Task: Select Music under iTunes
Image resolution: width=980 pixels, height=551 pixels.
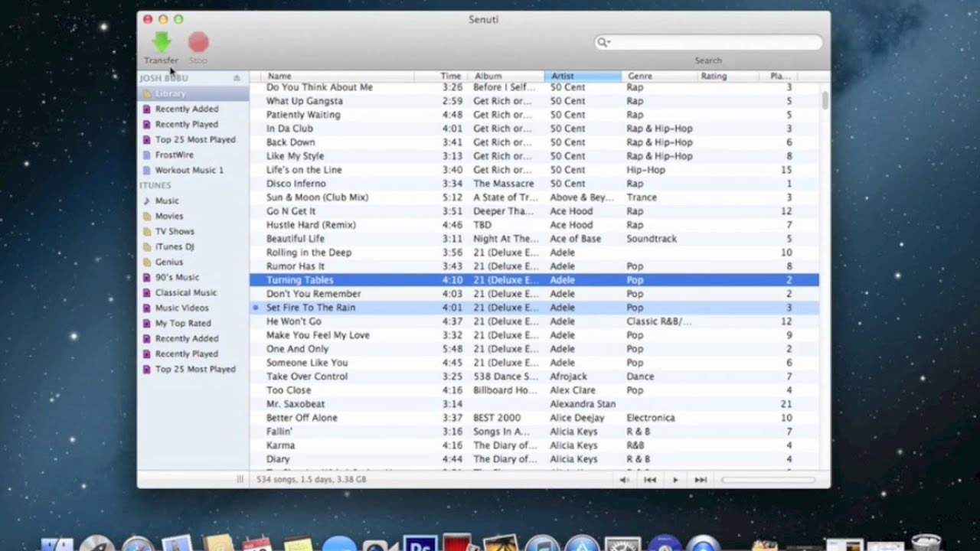Action: click(167, 201)
